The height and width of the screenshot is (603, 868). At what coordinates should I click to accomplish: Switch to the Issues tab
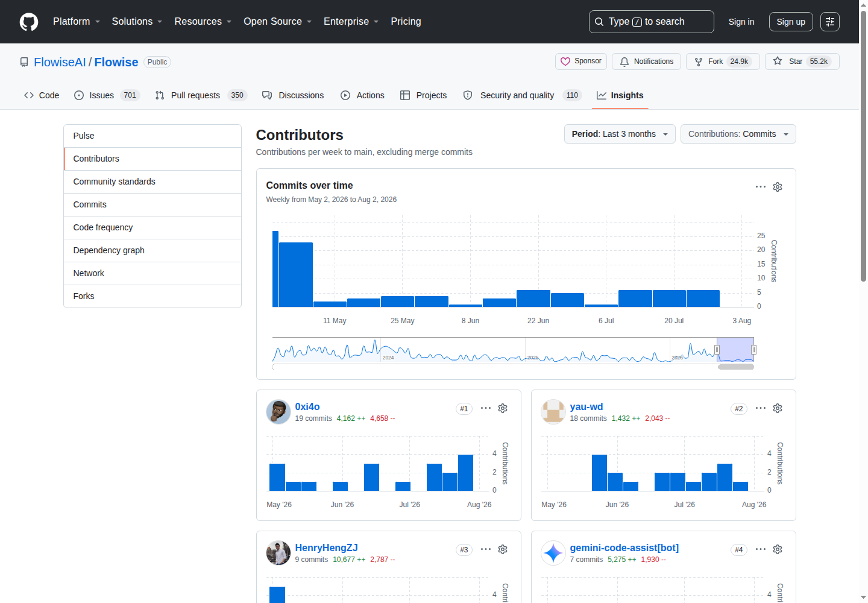(x=107, y=95)
